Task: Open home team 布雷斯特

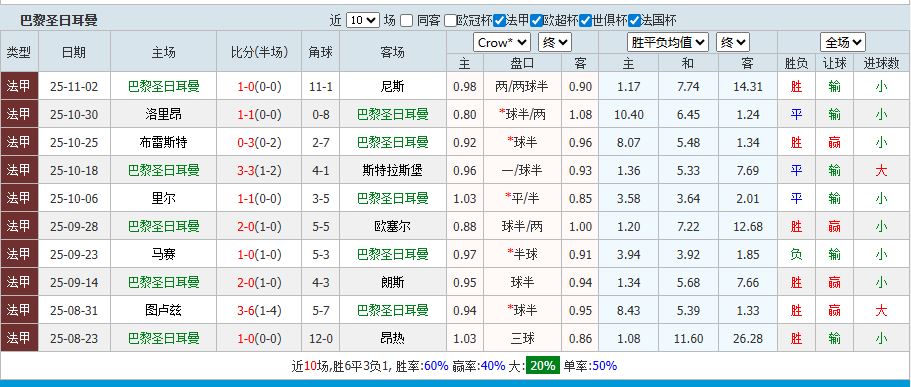Action: tap(163, 142)
